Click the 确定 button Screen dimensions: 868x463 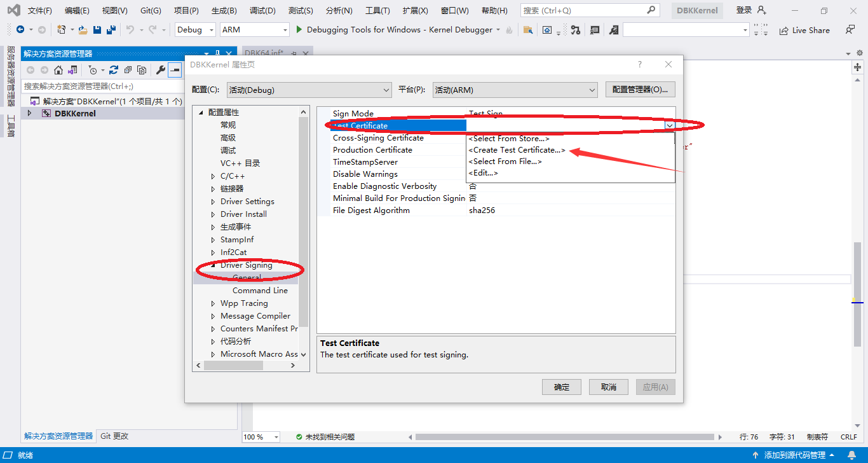562,387
